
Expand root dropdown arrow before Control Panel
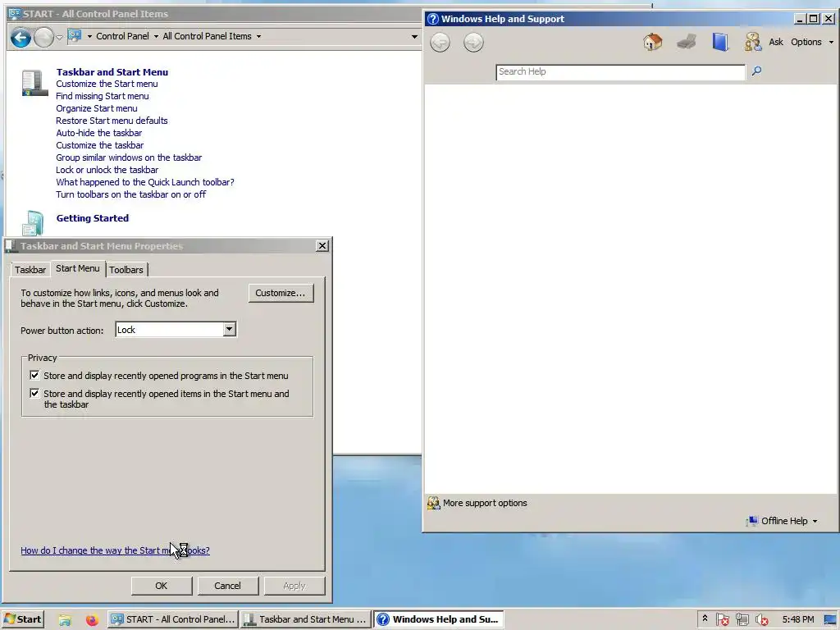89,36
